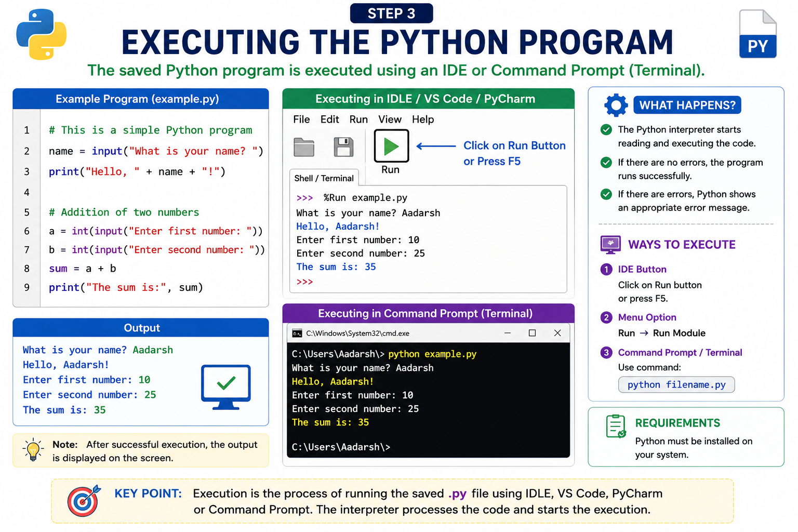Open the folder icon in IDLE toolbar
Viewport: 798px width, 532px height.
click(304, 147)
